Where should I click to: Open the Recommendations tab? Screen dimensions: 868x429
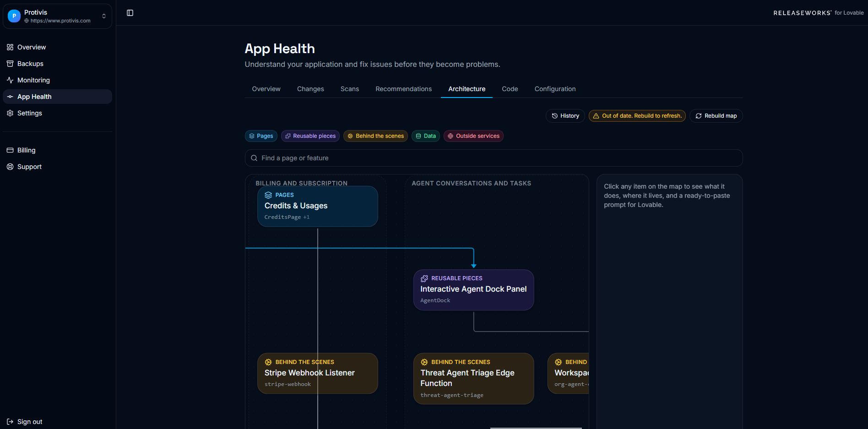point(403,89)
